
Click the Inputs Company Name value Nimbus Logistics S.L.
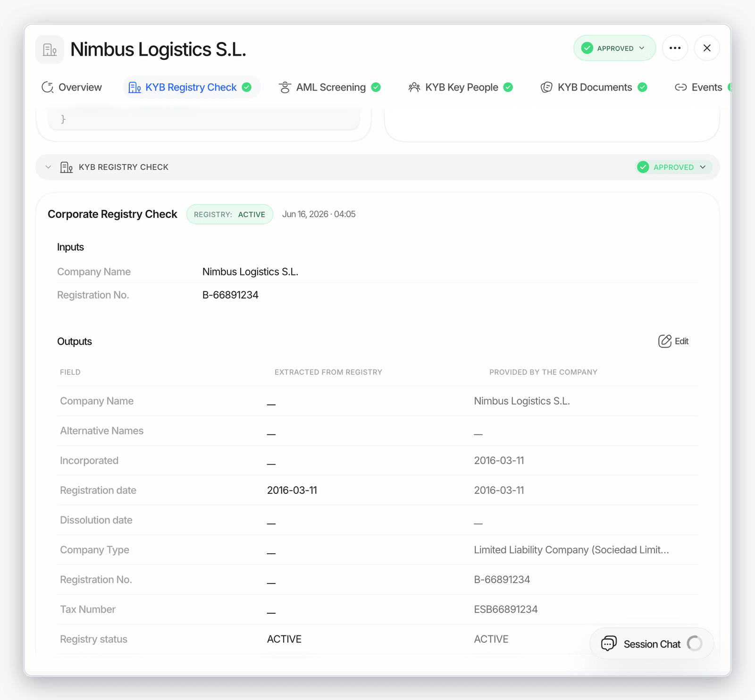pyautogui.click(x=250, y=272)
